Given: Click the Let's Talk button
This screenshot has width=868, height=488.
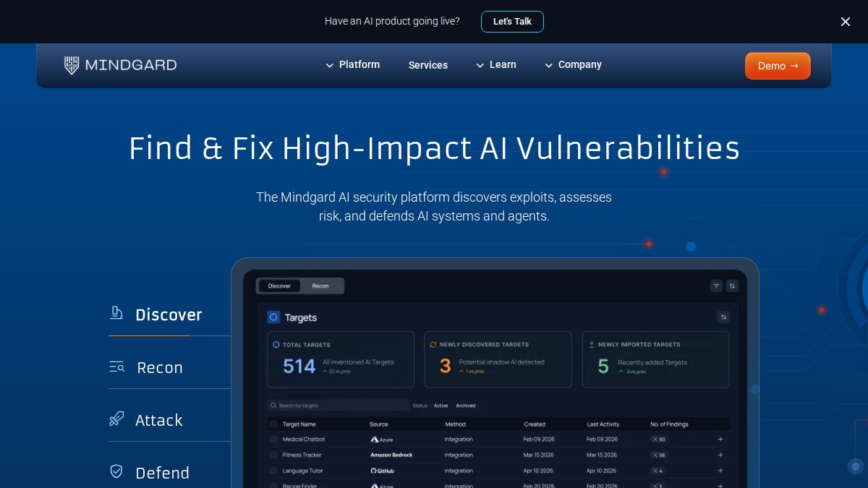Looking at the screenshot, I should tap(512, 22).
